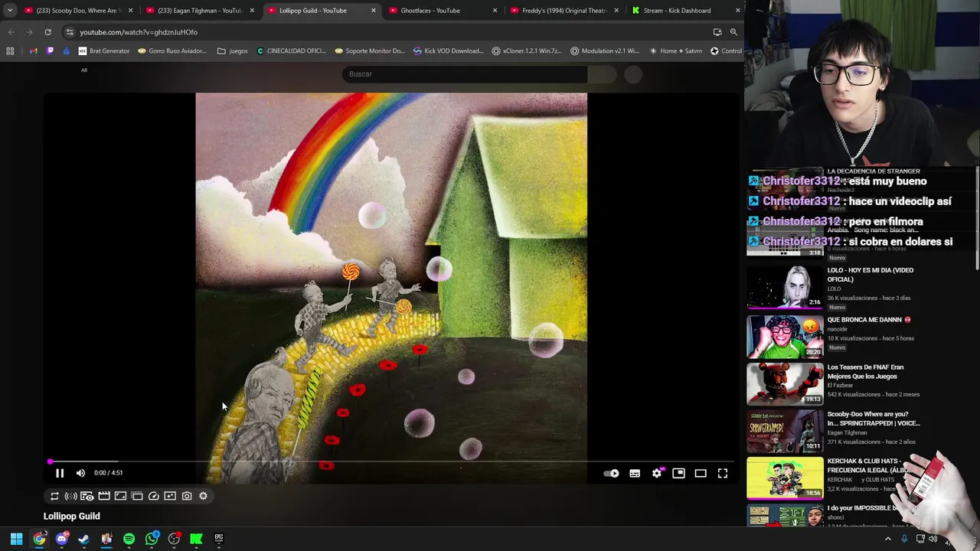This screenshot has height=551, width=980.
Task: Enable theater mode in the player
Action: point(701,474)
